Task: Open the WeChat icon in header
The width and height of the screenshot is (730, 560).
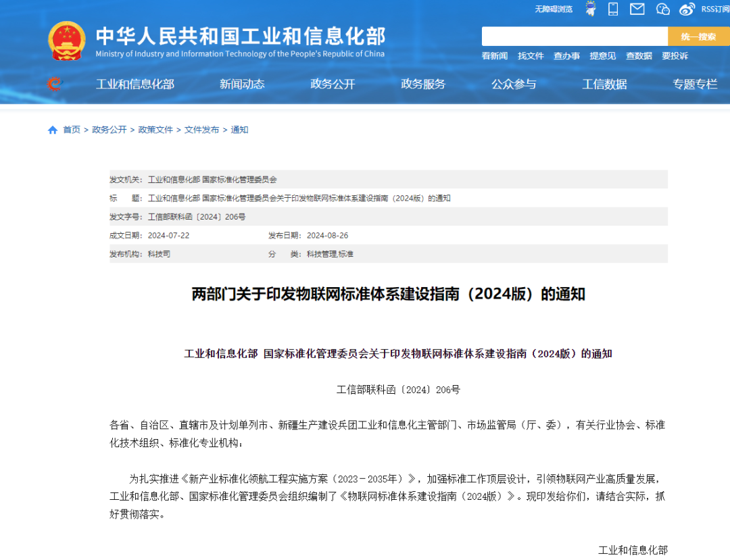Action: [662, 9]
